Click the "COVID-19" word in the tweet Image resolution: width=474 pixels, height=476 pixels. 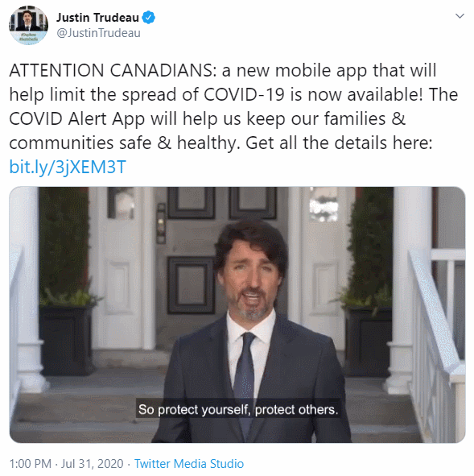point(244,94)
